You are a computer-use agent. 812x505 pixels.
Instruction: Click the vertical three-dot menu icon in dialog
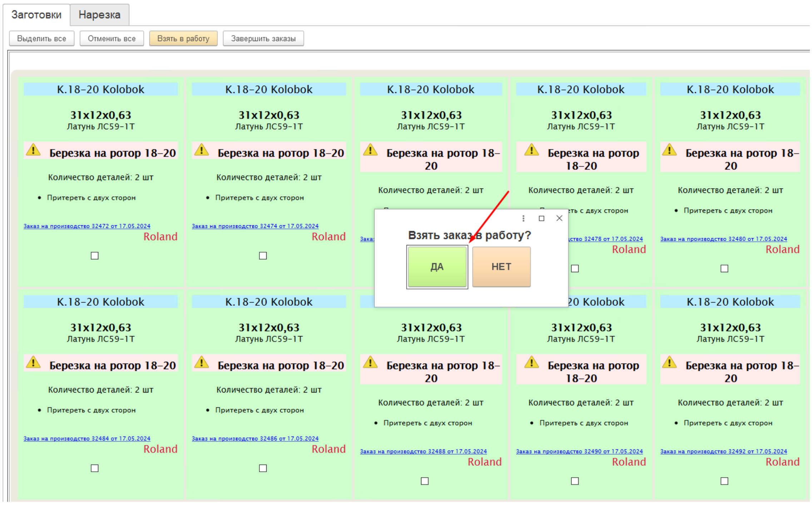tap(523, 218)
